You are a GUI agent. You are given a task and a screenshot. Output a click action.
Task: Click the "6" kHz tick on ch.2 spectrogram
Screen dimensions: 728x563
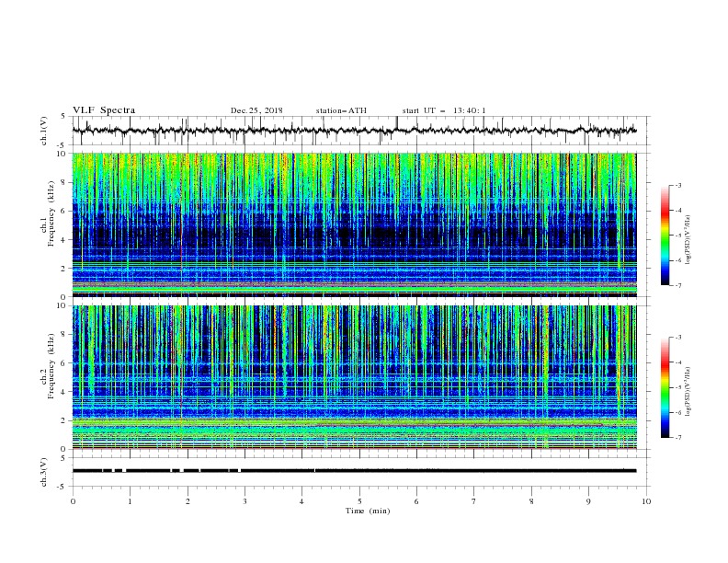[x=65, y=363]
